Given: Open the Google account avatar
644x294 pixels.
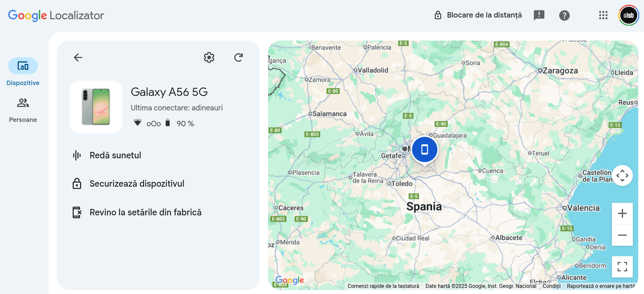Looking at the screenshot, I should (x=628, y=15).
